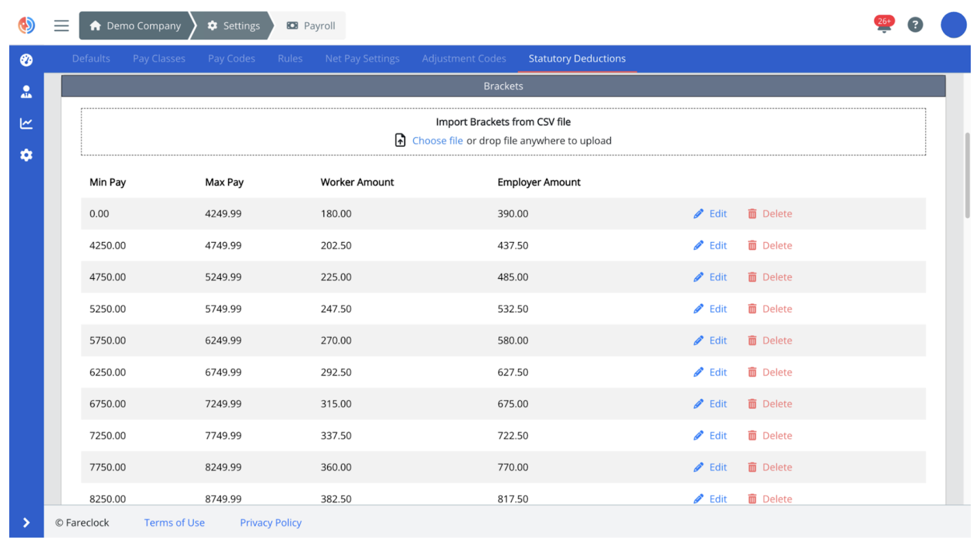Open the reports chart icon in the sidebar
Screen dimensions: 980x550
click(x=26, y=123)
